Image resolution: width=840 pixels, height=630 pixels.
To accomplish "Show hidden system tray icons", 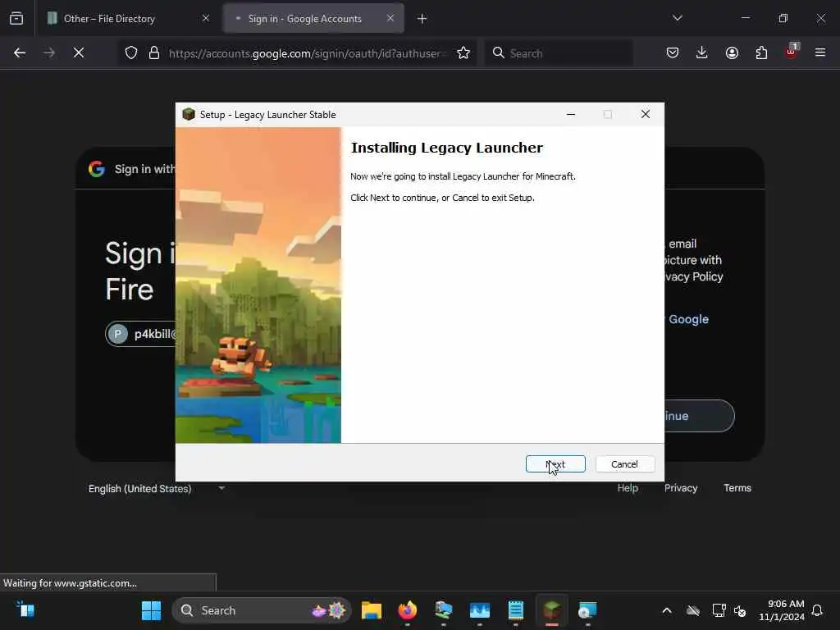I will pyautogui.click(x=667, y=610).
